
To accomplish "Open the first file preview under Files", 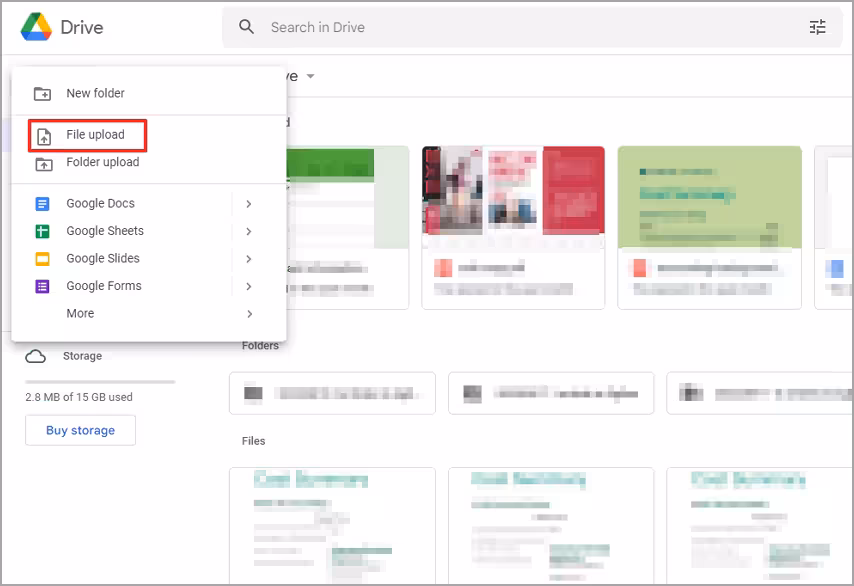I will (x=332, y=526).
